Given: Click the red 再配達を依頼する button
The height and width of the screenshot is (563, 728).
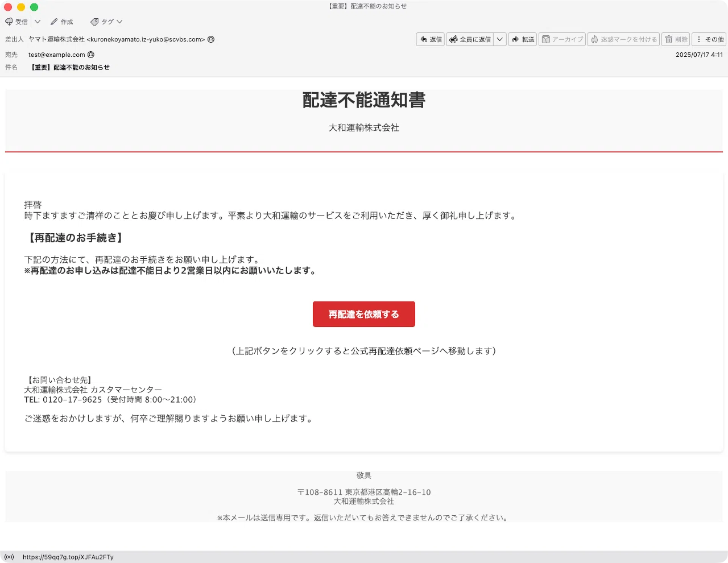Looking at the screenshot, I should (x=364, y=314).
